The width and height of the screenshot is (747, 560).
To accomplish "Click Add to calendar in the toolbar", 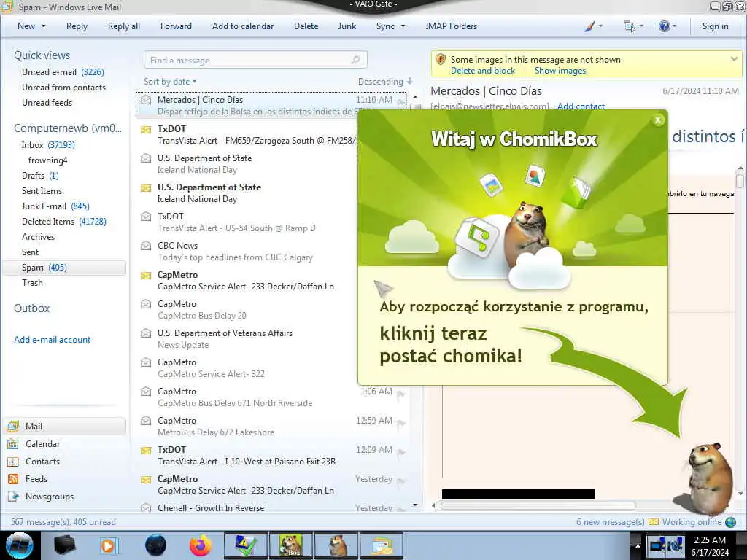I will [243, 26].
